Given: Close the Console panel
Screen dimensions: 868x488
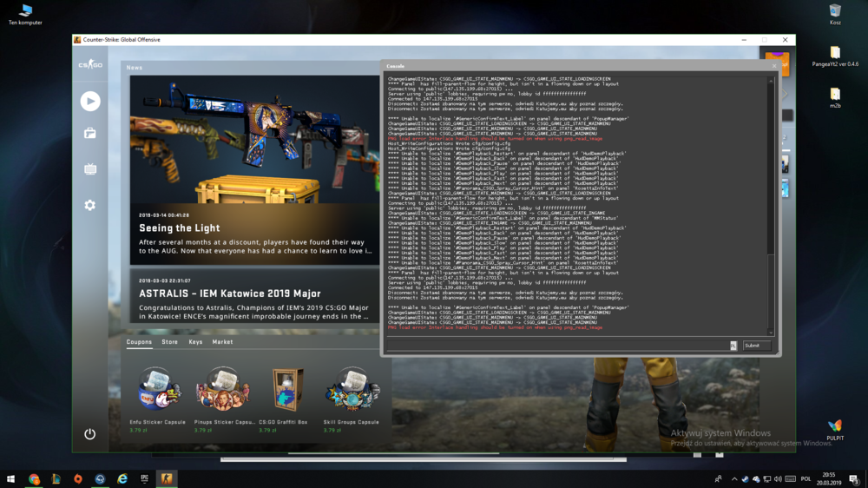Looking at the screenshot, I should pyautogui.click(x=774, y=66).
